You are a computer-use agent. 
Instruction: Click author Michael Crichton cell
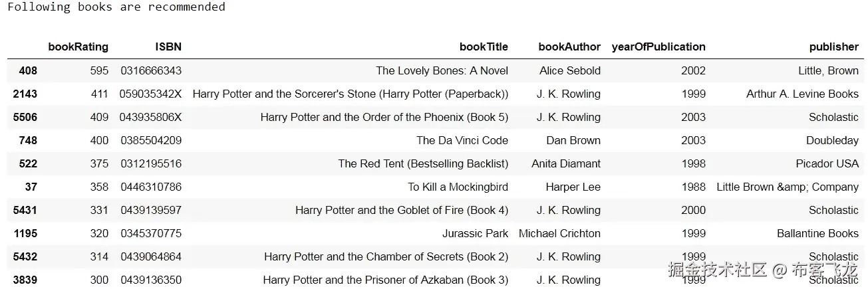pyautogui.click(x=559, y=233)
